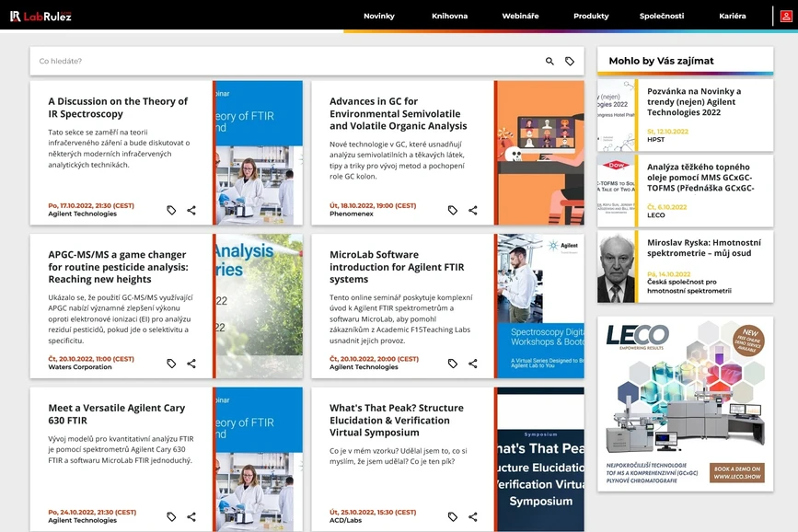The height and width of the screenshot is (532, 798).
Task: Click the search magnifier icon
Action: [549, 61]
